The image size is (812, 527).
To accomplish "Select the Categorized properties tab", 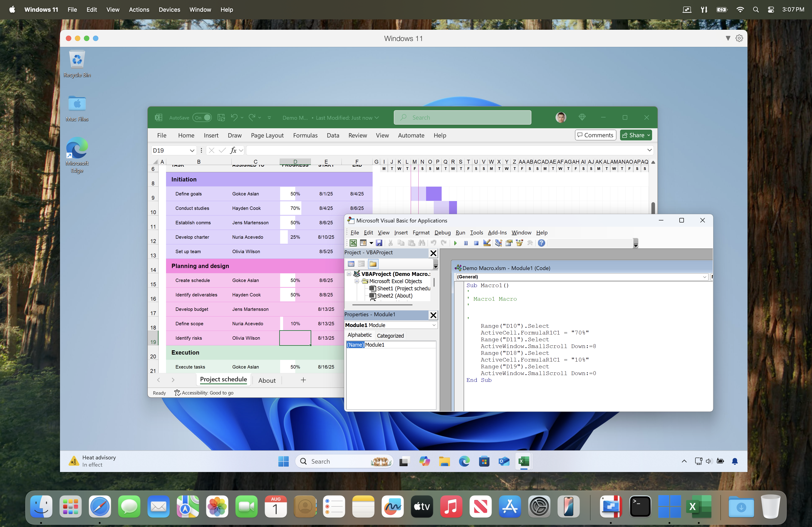I will pyautogui.click(x=390, y=335).
